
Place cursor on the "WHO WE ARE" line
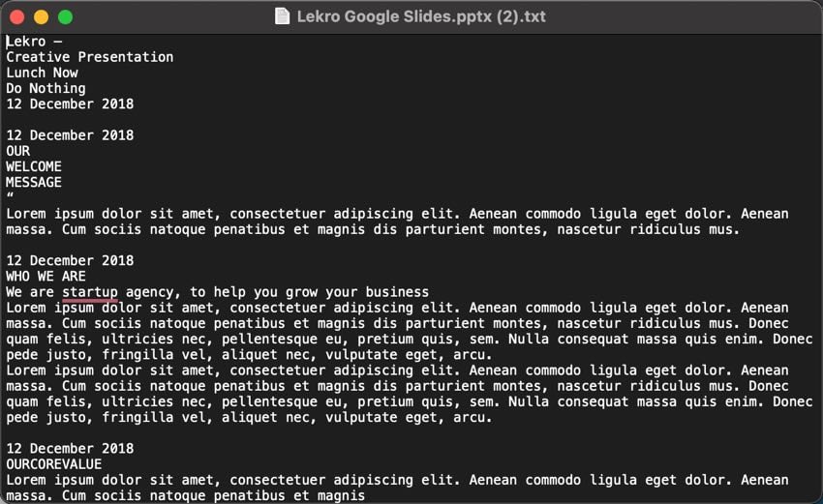[x=46, y=277]
